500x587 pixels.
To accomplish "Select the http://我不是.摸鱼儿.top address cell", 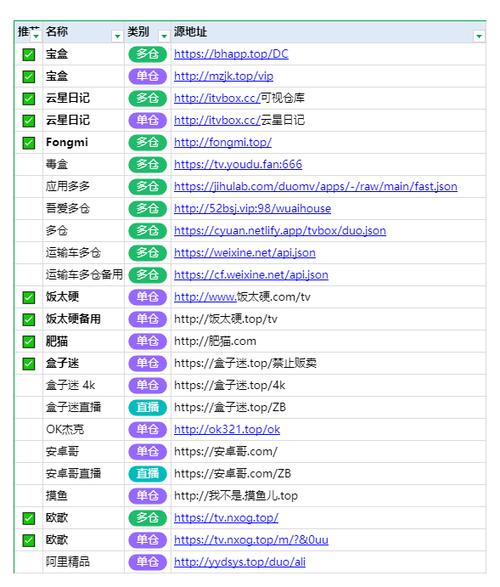I will (329, 496).
